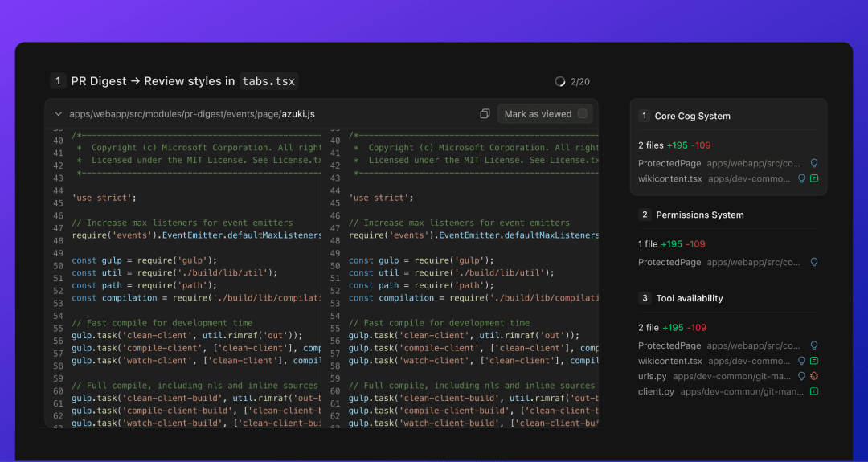Select the Core Cog System section heading

(693, 117)
